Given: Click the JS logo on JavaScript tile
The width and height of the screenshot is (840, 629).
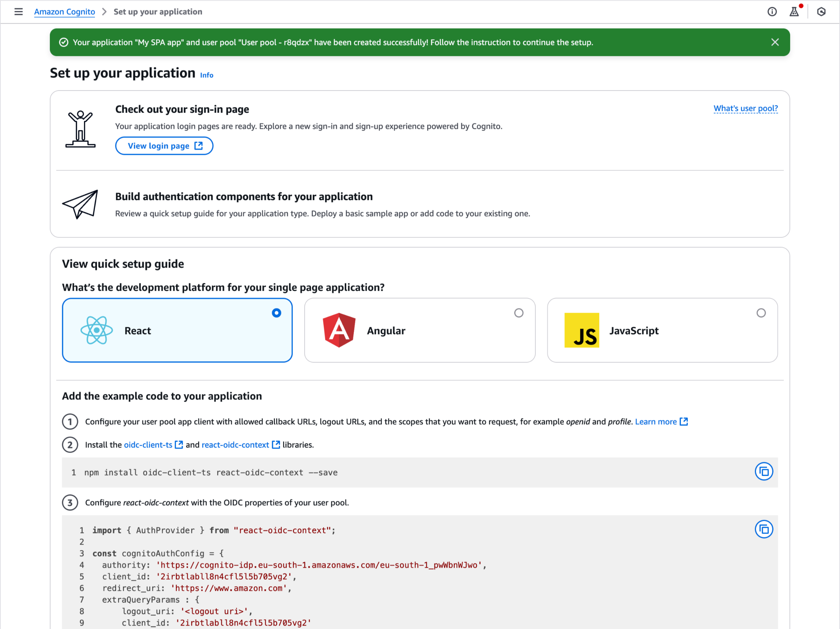Looking at the screenshot, I should click(581, 330).
